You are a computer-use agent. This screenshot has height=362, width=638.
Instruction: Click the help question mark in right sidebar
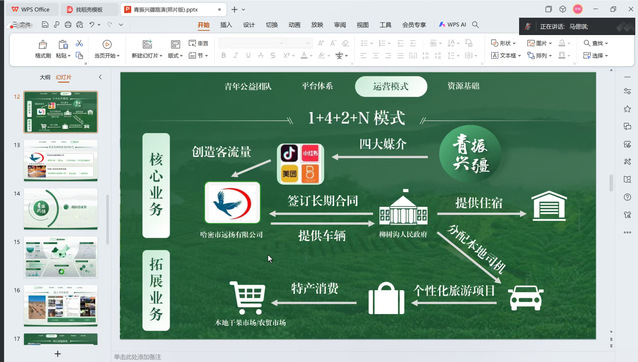[x=627, y=197]
